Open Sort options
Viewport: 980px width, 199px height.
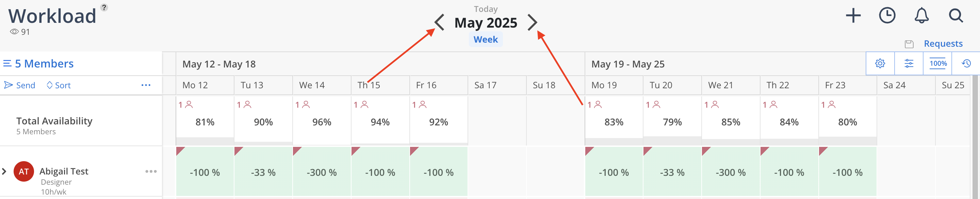click(59, 85)
